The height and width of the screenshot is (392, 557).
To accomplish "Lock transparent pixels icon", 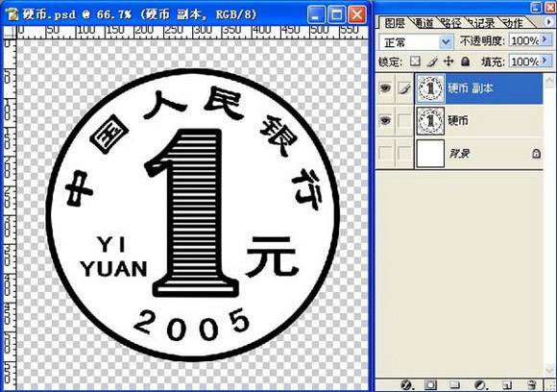I will [415, 61].
